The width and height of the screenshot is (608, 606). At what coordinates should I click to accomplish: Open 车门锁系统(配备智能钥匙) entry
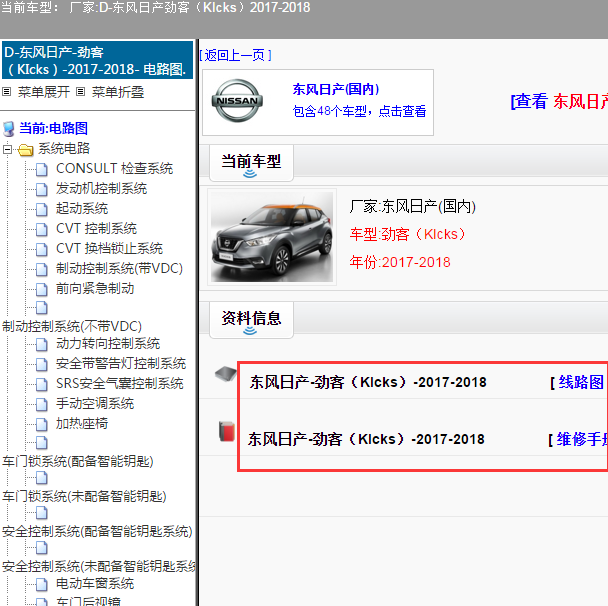78,461
